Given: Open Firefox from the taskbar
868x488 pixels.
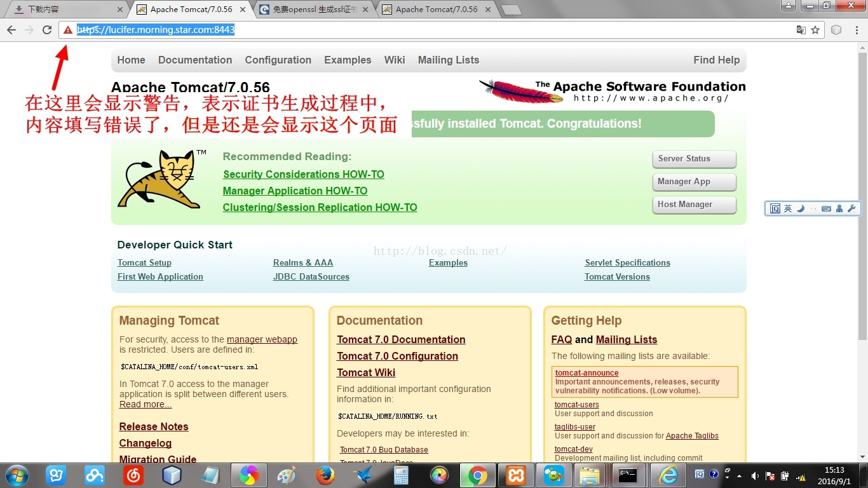Looking at the screenshot, I should tap(325, 475).
